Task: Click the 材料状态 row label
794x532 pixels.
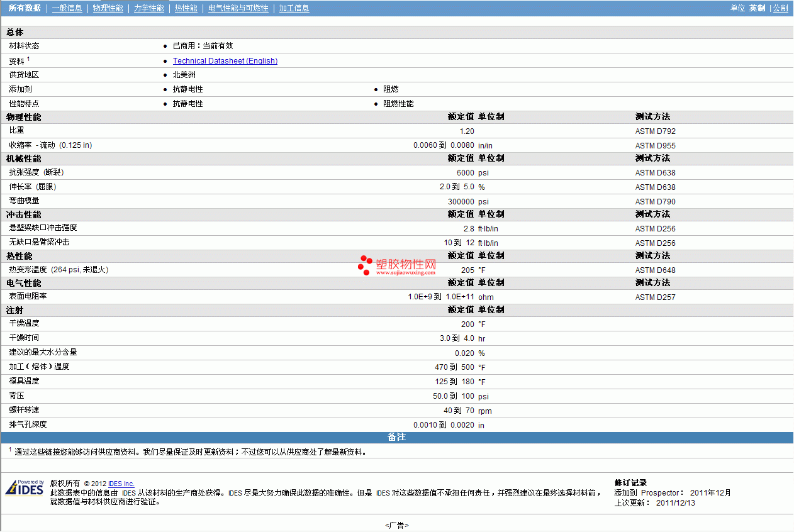Action: click(x=24, y=46)
